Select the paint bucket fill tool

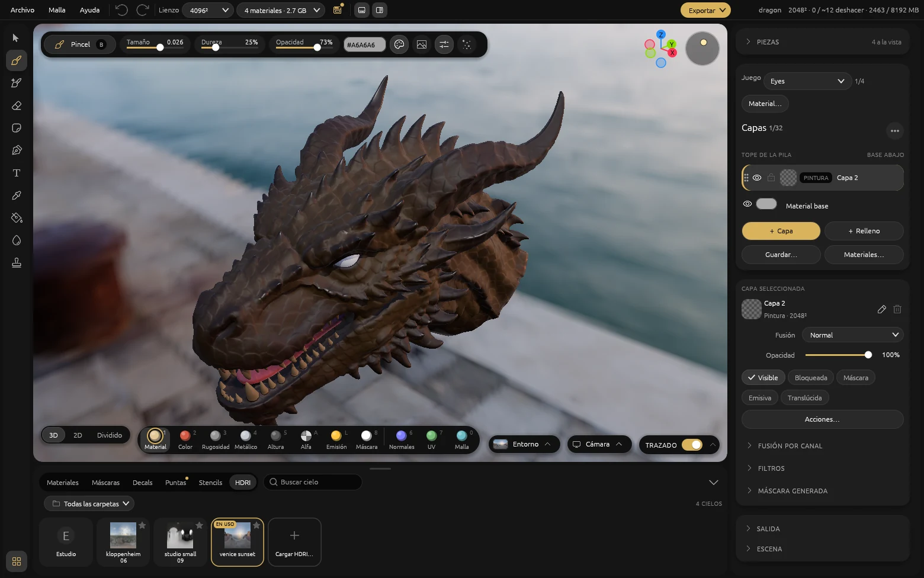[x=16, y=218]
